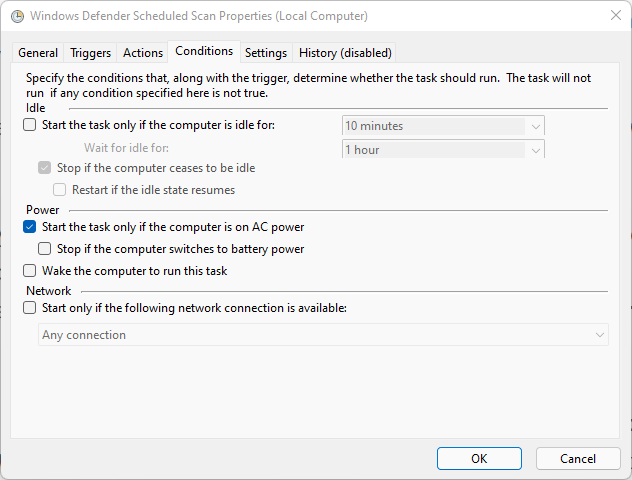Toggle Stop if computer ceases to be idle
The height and width of the screenshot is (480, 632).
[44, 168]
